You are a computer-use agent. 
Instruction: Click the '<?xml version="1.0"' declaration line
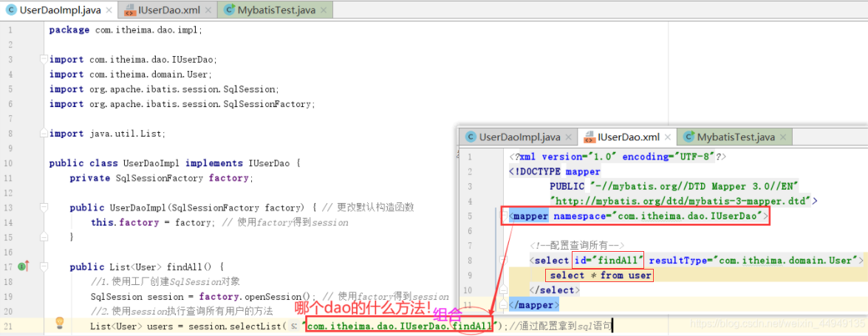pos(618,157)
